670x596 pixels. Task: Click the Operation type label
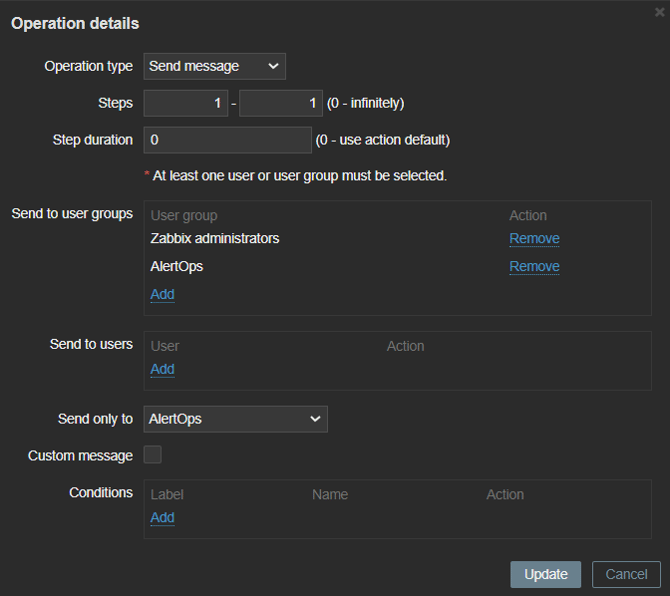(88, 66)
